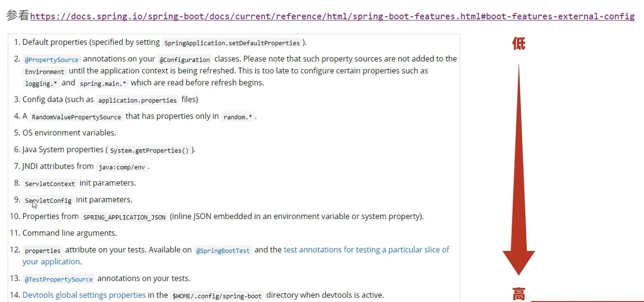Viewport: 644px width, 302px height.
Task: Open the docs.spring.io reference URL link
Action: 332,16
